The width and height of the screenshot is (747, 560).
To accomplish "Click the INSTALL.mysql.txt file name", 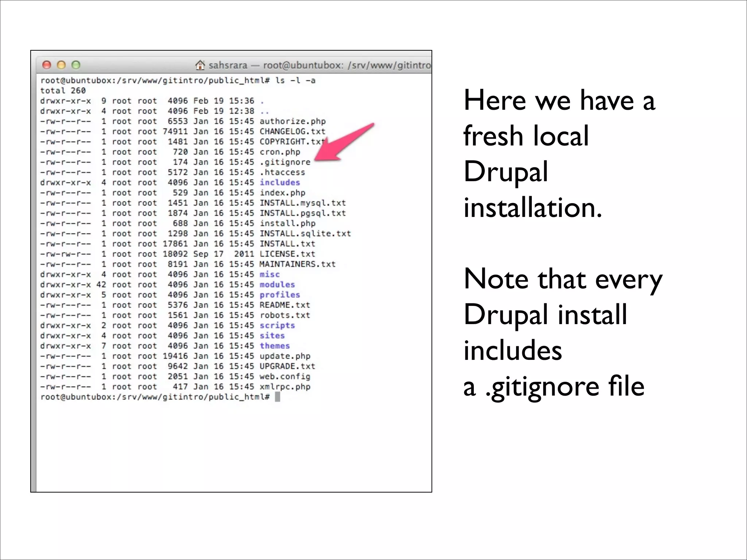I will tap(303, 203).
